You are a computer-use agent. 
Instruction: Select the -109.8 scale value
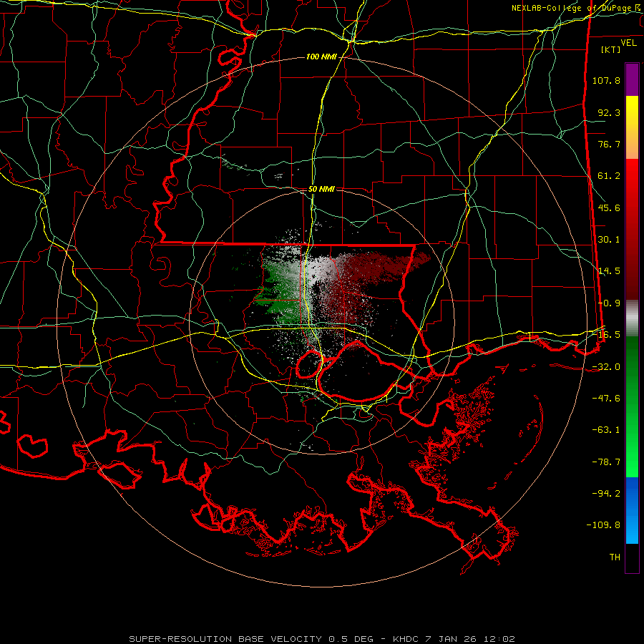click(x=603, y=525)
